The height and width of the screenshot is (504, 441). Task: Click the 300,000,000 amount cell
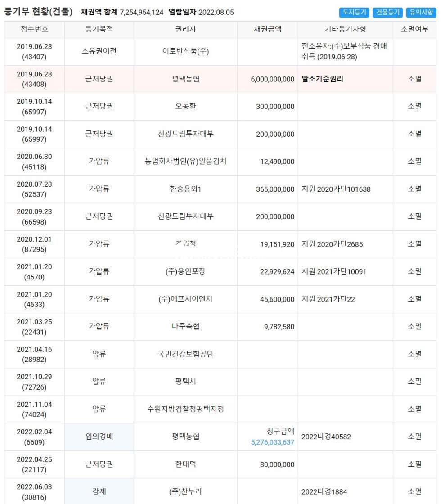(267, 106)
